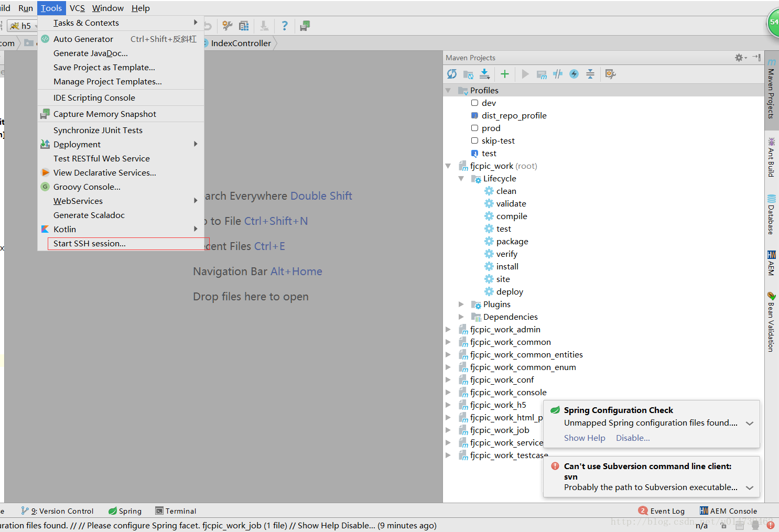Screen dimensions: 779x532
Task: Open Project Structure toolbar icon
Action: pyautogui.click(x=228, y=25)
